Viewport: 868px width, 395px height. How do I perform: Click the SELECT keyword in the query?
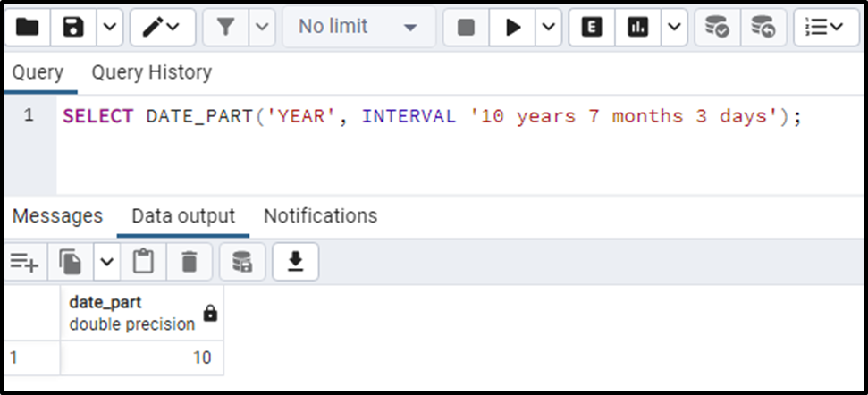(98, 117)
